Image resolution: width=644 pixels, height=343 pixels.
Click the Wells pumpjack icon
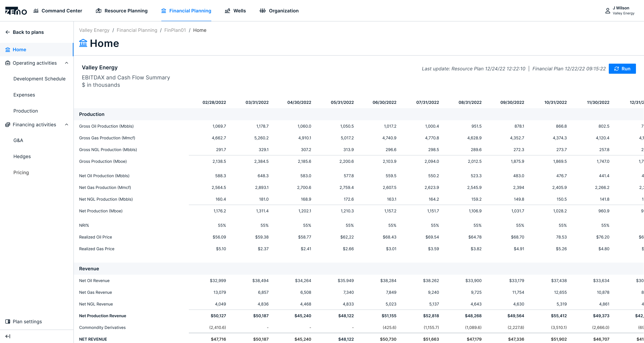click(x=227, y=11)
